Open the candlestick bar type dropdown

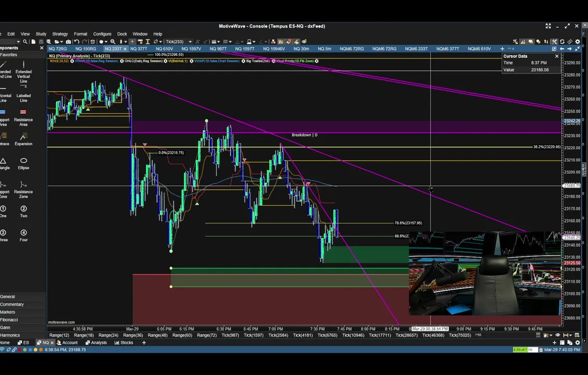click(x=126, y=42)
